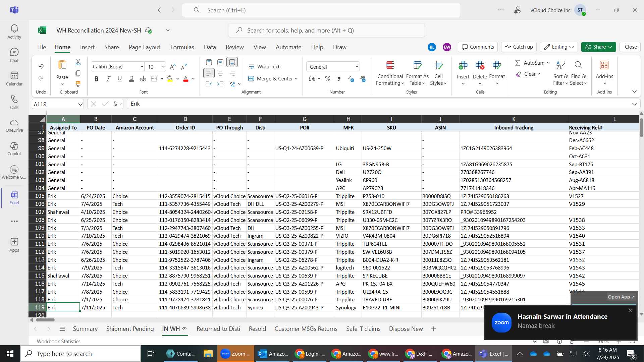
Task: Toggle Top Align for cells
Action: 209,62
